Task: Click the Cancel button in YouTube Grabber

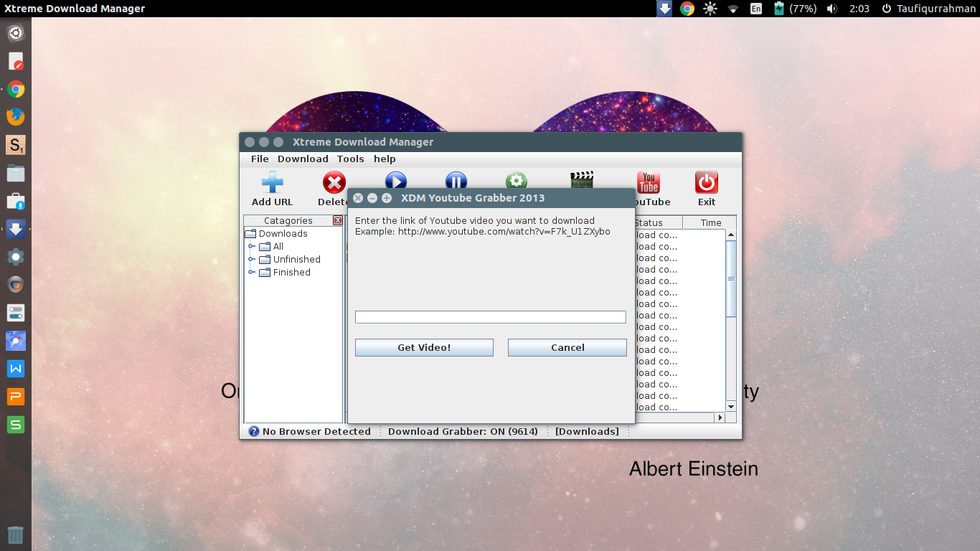Action: (x=567, y=347)
